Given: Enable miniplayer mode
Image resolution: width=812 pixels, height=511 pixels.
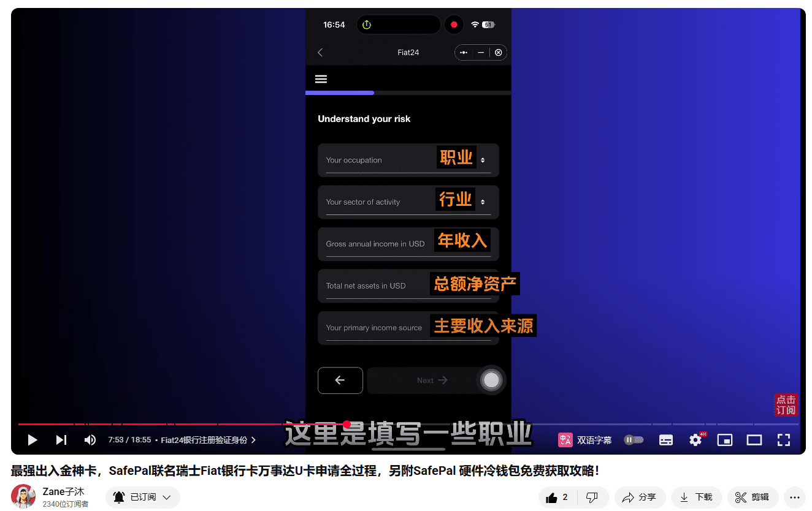Looking at the screenshot, I should coord(725,440).
